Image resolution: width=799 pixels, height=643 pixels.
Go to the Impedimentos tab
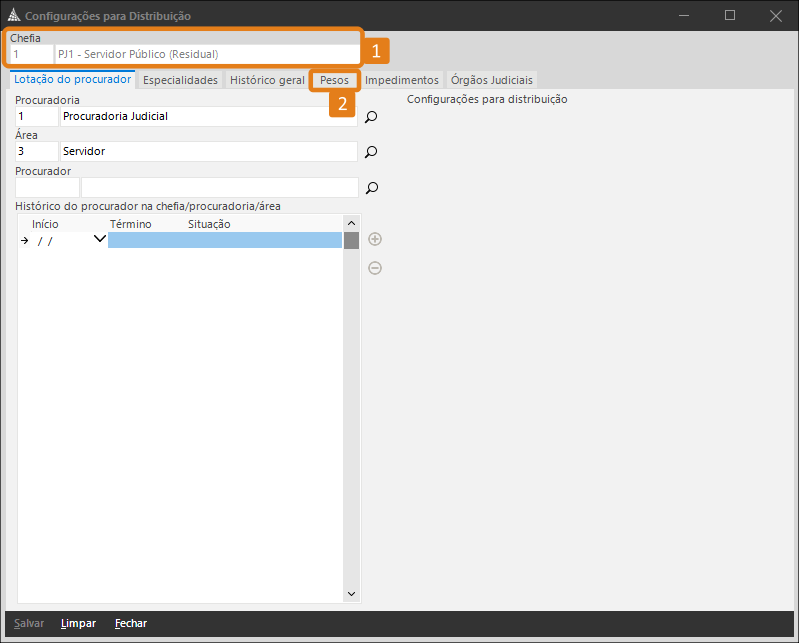click(x=401, y=80)
